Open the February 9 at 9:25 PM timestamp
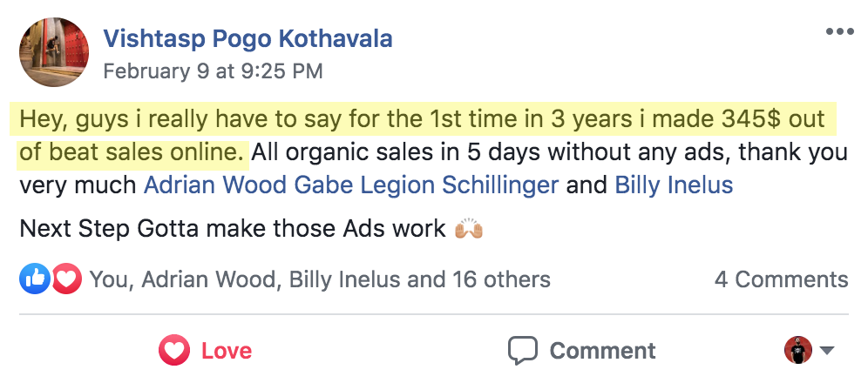 [213, 71]
